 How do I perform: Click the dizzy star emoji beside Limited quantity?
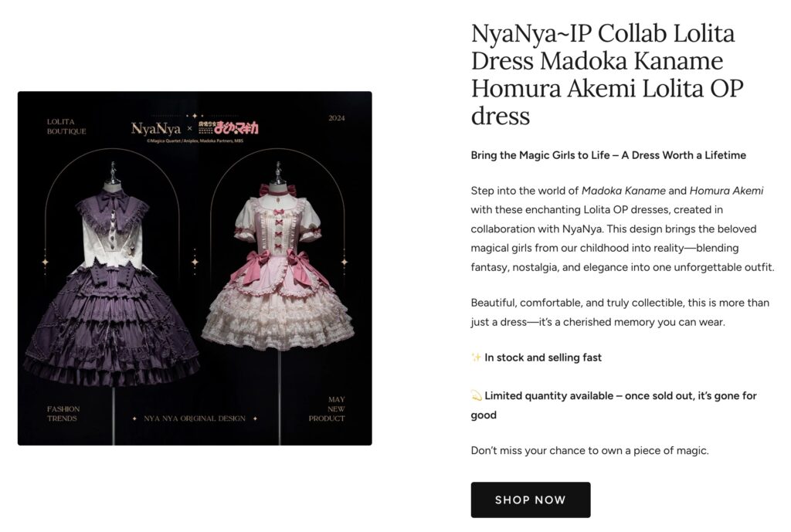click(476, 396)
